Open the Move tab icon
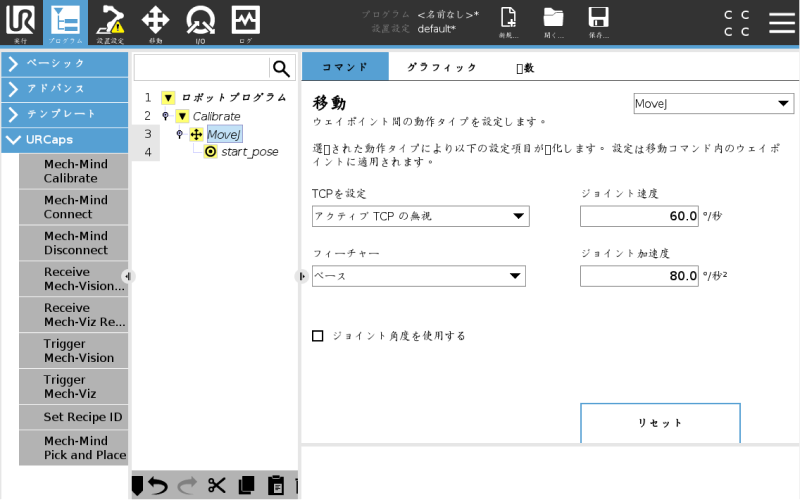800x500 pixels. [155, 22]
